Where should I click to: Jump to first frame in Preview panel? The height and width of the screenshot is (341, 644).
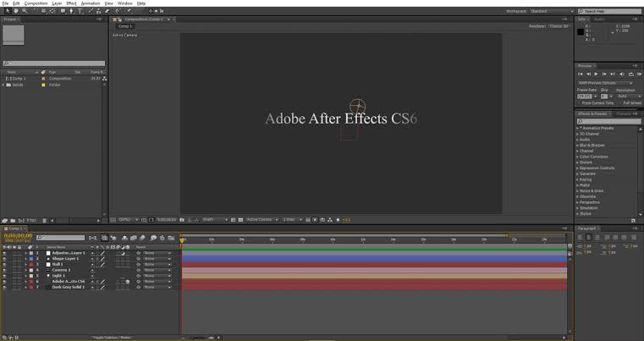point(581,74)
